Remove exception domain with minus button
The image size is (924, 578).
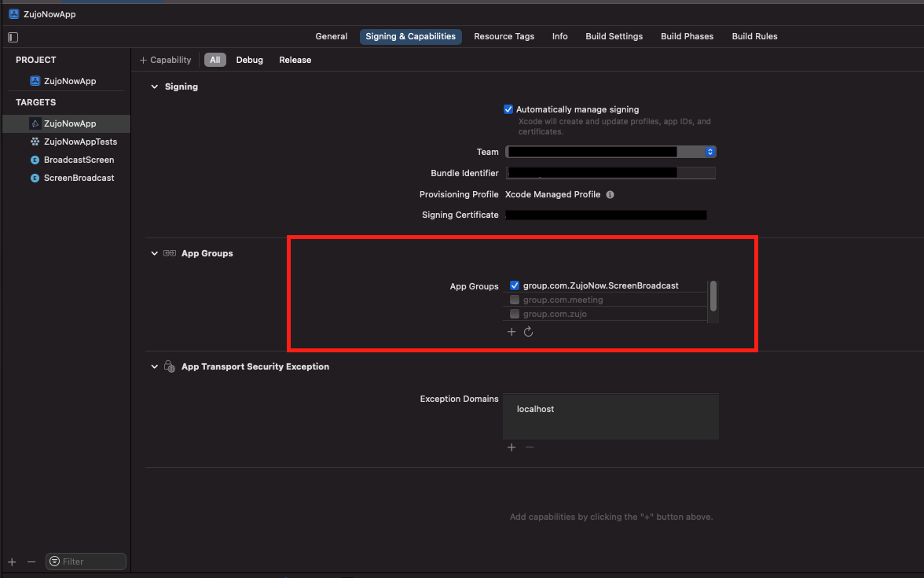530,447
